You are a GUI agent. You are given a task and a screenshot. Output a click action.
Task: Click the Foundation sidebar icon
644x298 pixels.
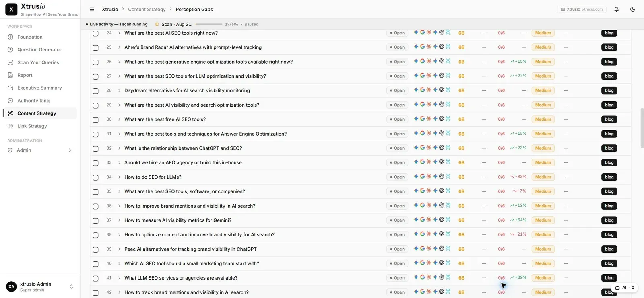coord(10,37)
